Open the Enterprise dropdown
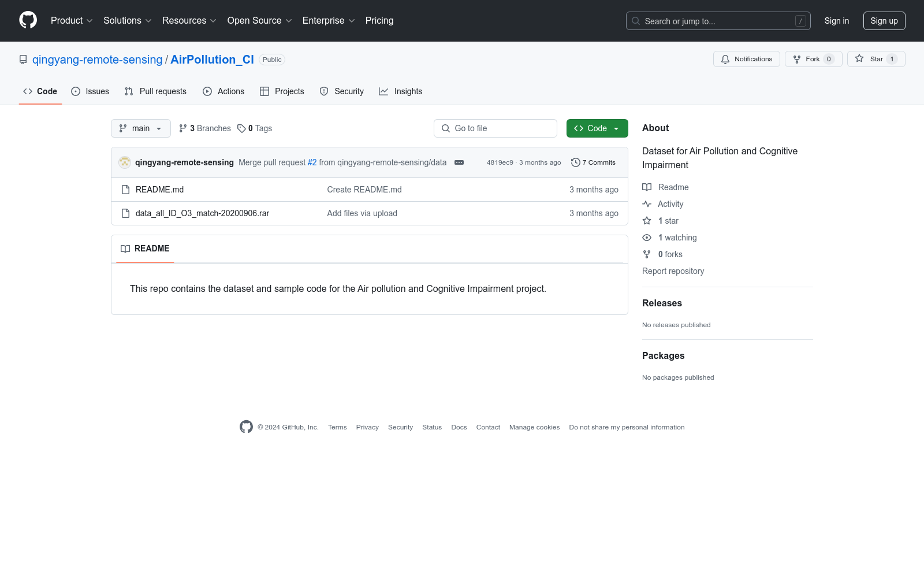 point(329,21)
